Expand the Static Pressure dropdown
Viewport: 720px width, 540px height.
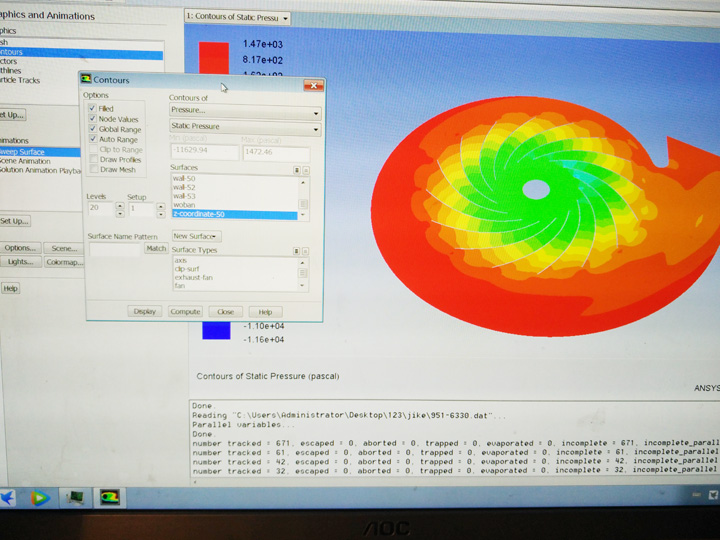245,128
